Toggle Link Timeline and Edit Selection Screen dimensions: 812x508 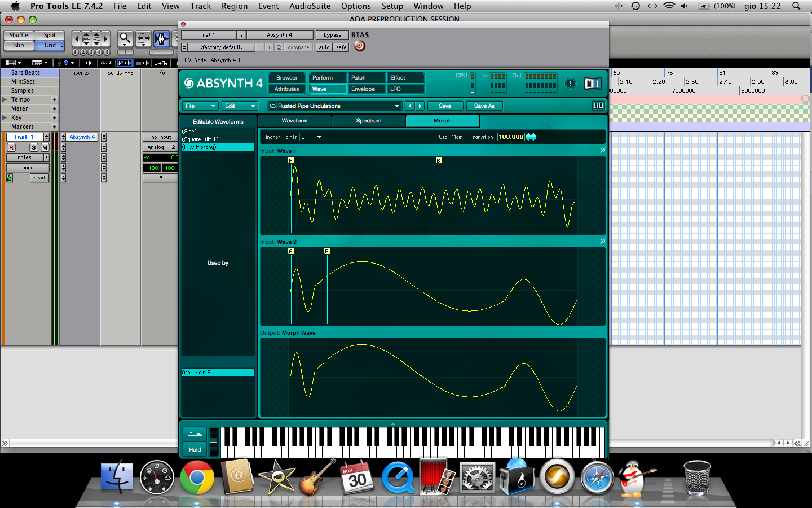[125, 63]
